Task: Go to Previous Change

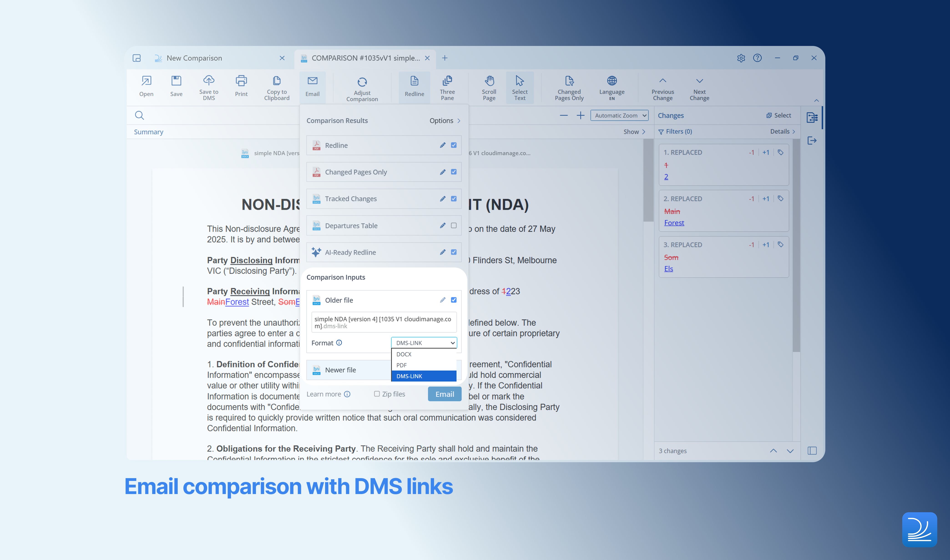Action: pyautogui.click(x=663, y=89)
